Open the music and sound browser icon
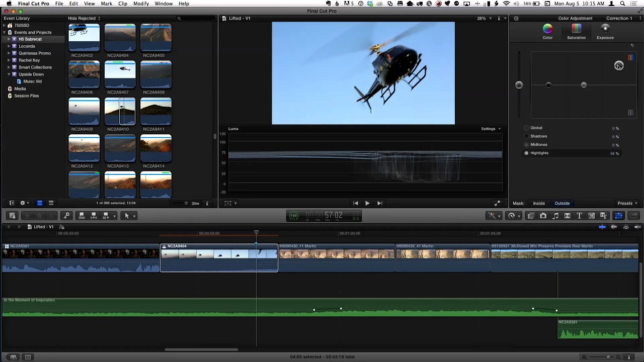This screenshot has height=362, width=644. (x=555, y=216)
